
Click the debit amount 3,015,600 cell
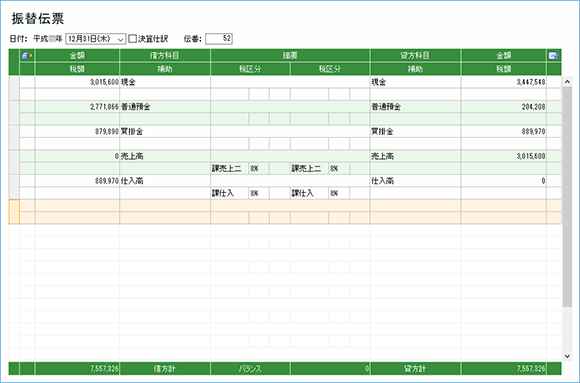coord(77,82)
